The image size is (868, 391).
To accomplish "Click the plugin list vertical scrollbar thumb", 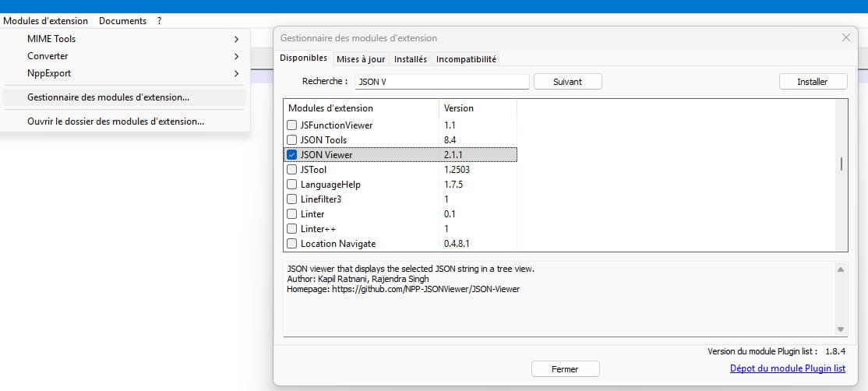I will (842, 164).
